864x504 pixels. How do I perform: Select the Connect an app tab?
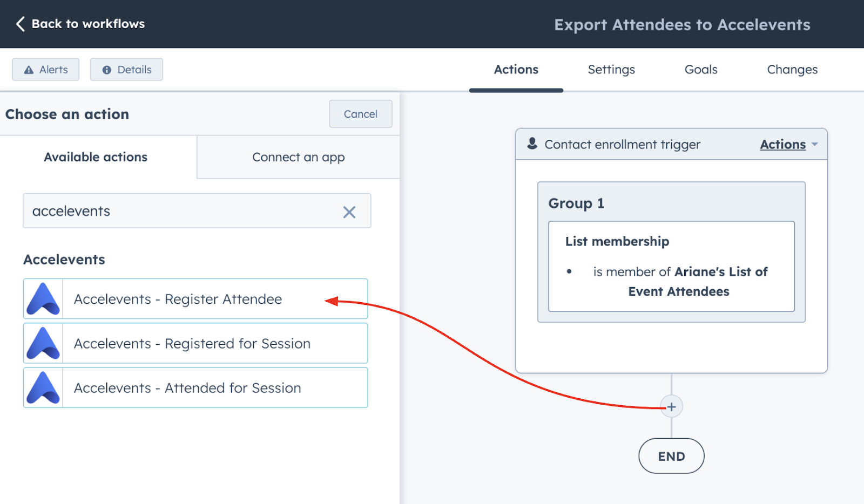pyautogui.click(x=298, y=157)
